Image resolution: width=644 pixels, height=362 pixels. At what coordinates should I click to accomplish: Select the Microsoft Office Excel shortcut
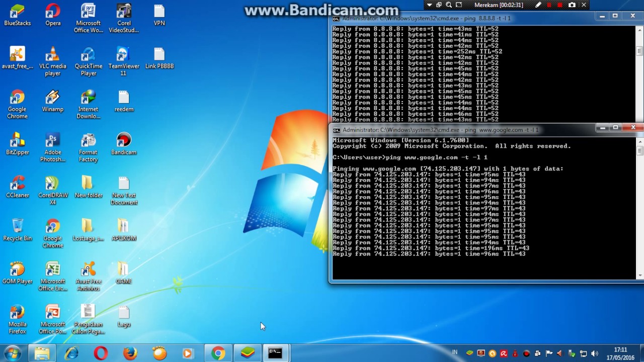tap(53, 277)
